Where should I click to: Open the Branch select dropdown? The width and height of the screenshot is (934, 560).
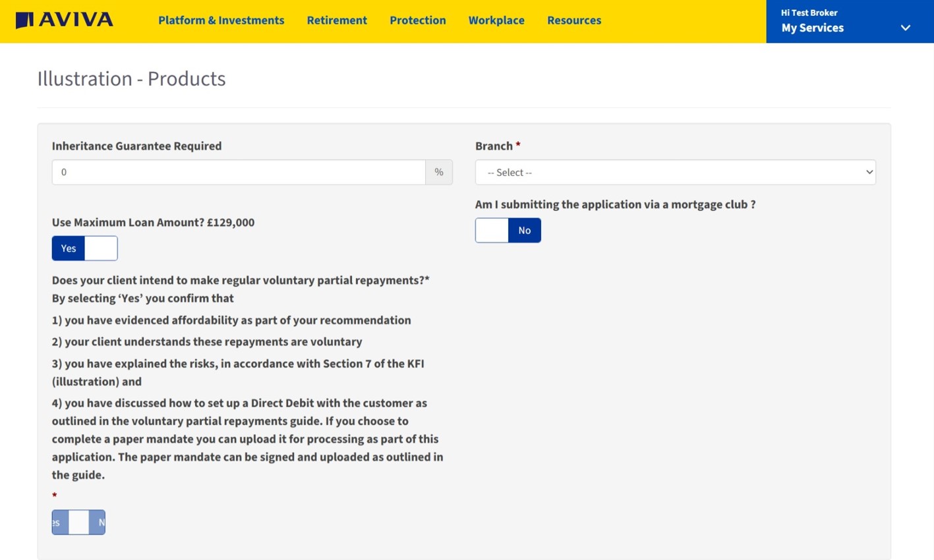pyautogui.click(x=675, y=172)
